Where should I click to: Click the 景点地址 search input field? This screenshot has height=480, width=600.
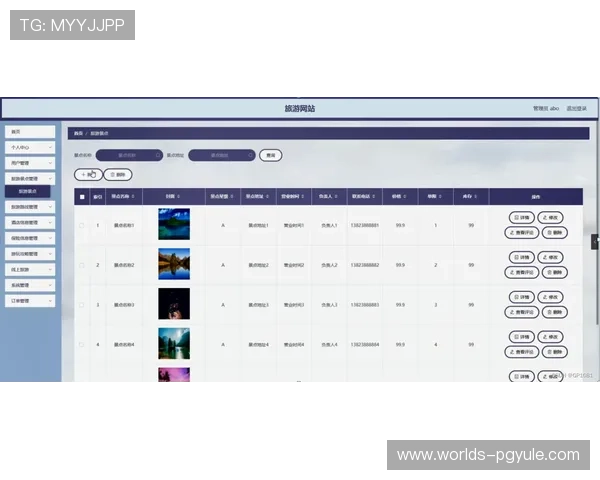[x=220, y=155]
